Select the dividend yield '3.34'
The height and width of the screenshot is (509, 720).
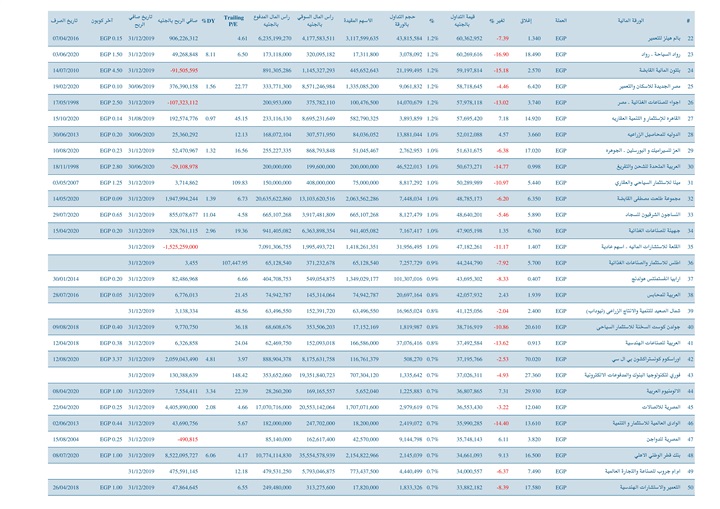(210, 392)
